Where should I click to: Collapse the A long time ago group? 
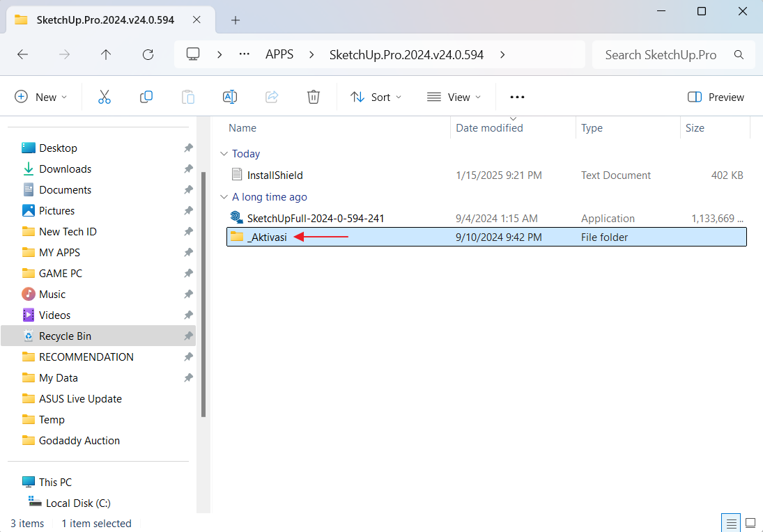224,197
